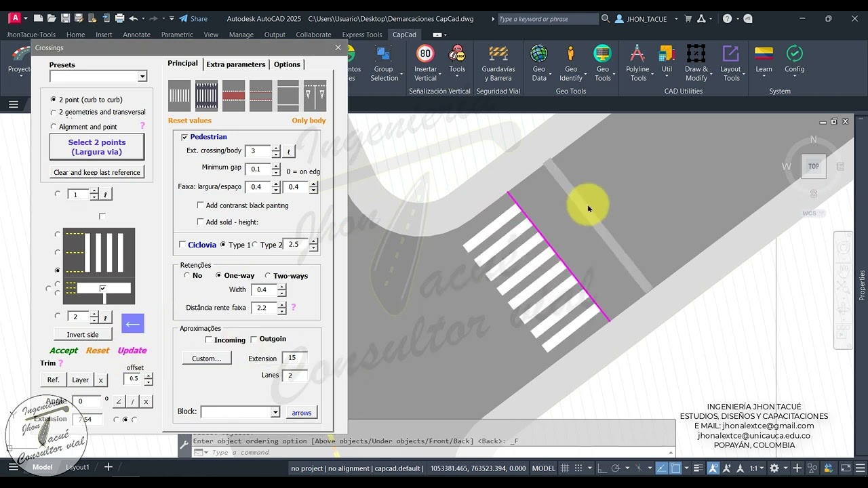This screenshot has width=868, height=488.
Task: Click the Type a command input line
Action: pos(434,453)
